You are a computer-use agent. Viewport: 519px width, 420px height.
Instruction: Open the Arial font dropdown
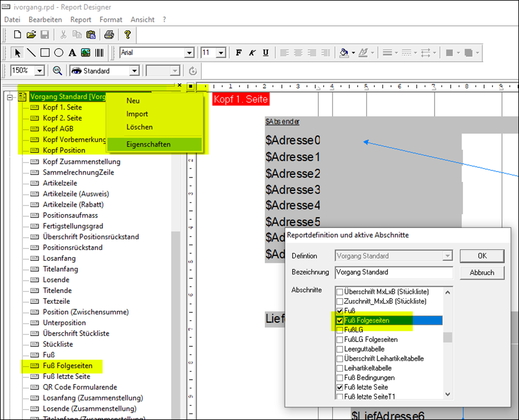point(189,53)
